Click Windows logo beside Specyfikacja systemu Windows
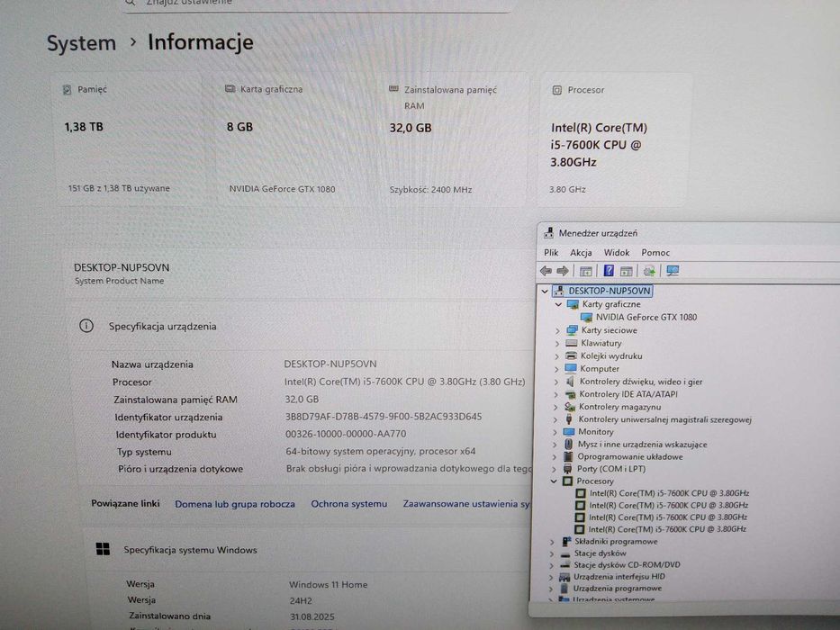The width and height of the screenshot is (840, 630). click(103, 549)
